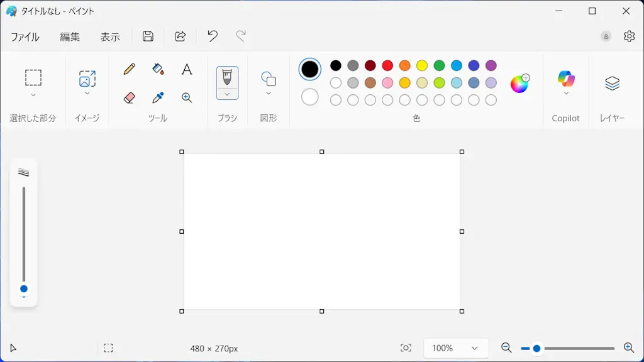Click the fit to window icon

coord(406,348)
